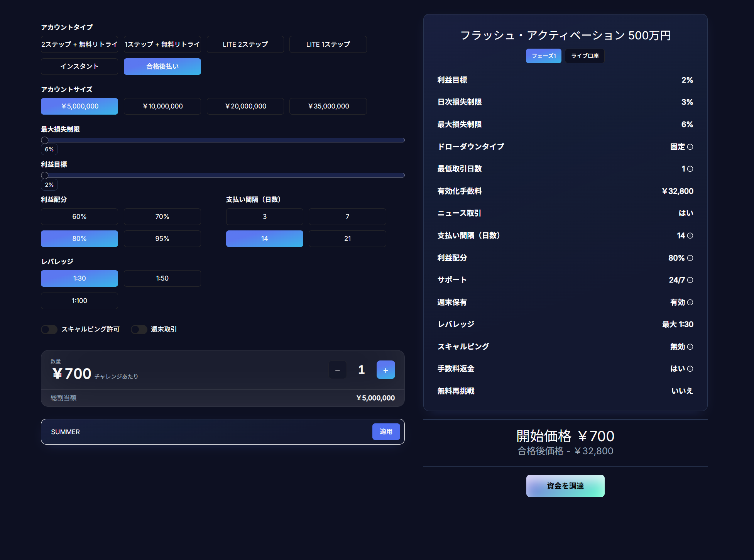Image resolution: width=754 pixels, height=560 pixels.
Task: Show info for 支払い間隔 14 in summary
Action: pos(690,235)
